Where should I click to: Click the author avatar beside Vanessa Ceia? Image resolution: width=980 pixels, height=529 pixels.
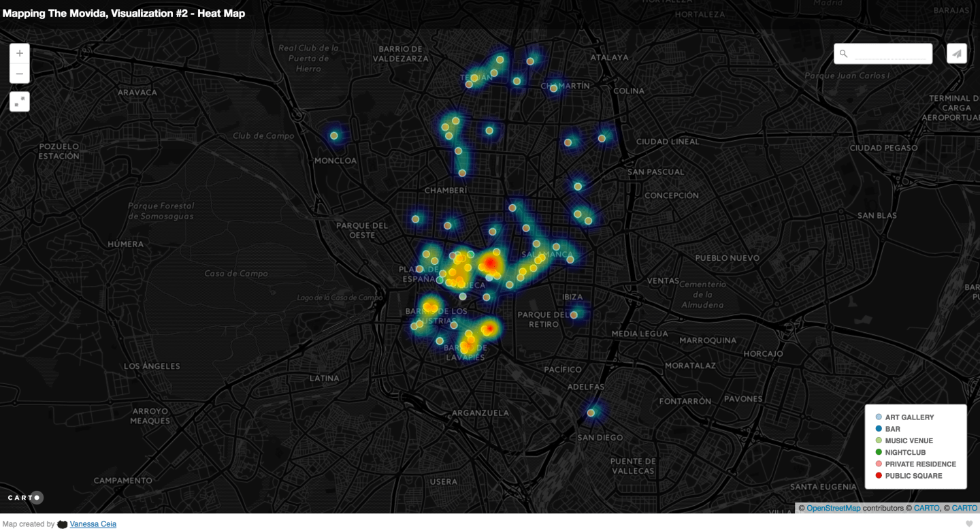(63, 524)
